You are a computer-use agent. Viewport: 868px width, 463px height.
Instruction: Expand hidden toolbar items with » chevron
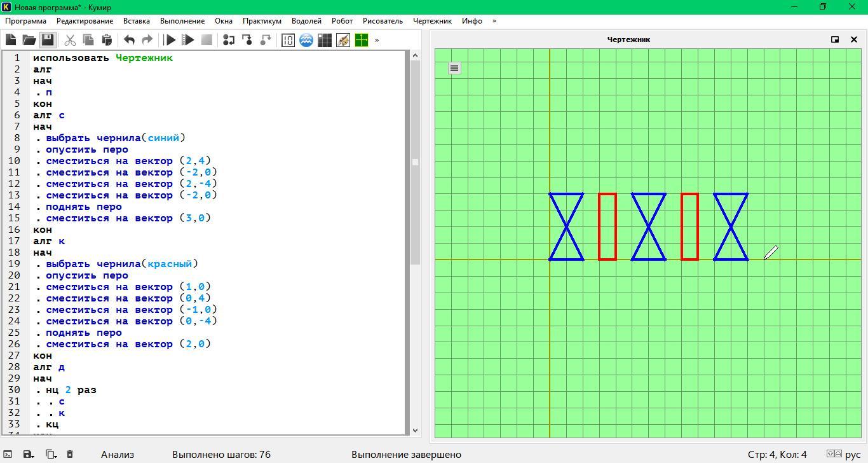(377, 40)
